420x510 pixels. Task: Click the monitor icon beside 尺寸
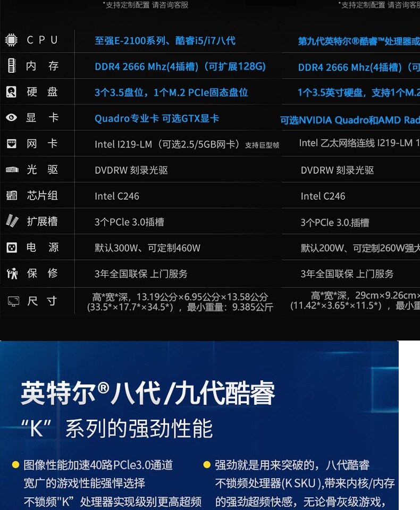coord(13,301)
